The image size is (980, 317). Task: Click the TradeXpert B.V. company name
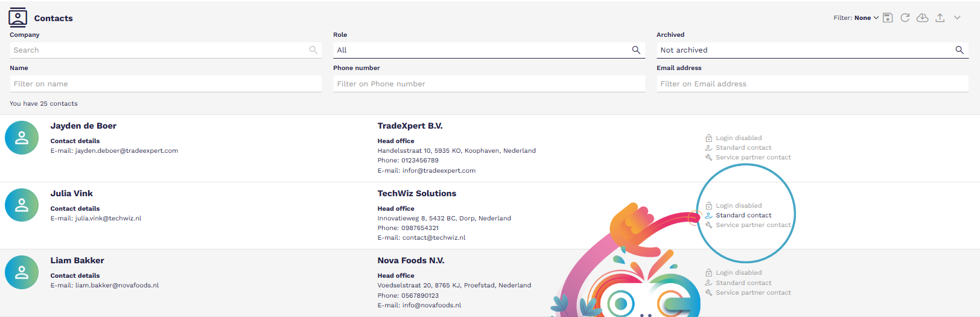pyautogui.click(x=410, y=126)
